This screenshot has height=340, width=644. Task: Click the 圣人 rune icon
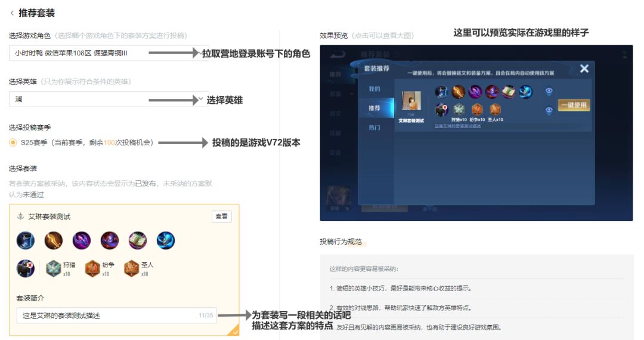click(x=131, y=269)
